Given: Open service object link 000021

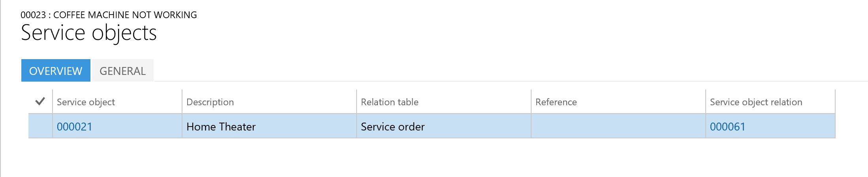Looking at the screenshot, I should point(75,127).
